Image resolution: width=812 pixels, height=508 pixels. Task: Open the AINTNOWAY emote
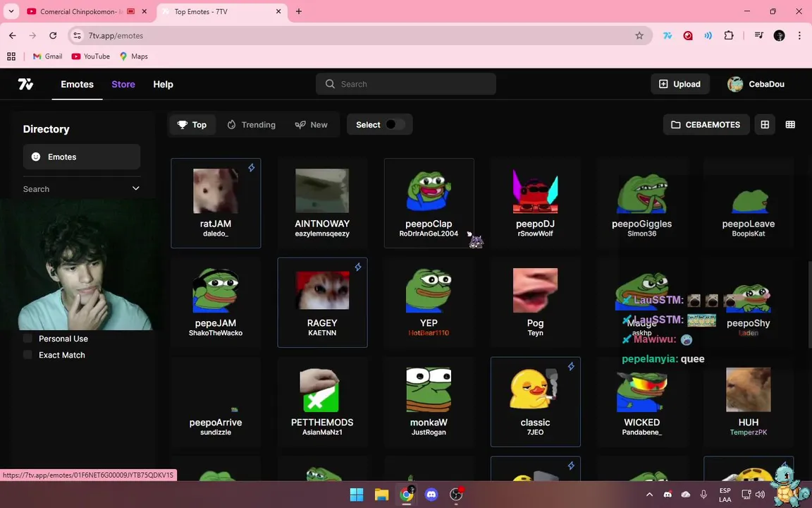point(322,203)
